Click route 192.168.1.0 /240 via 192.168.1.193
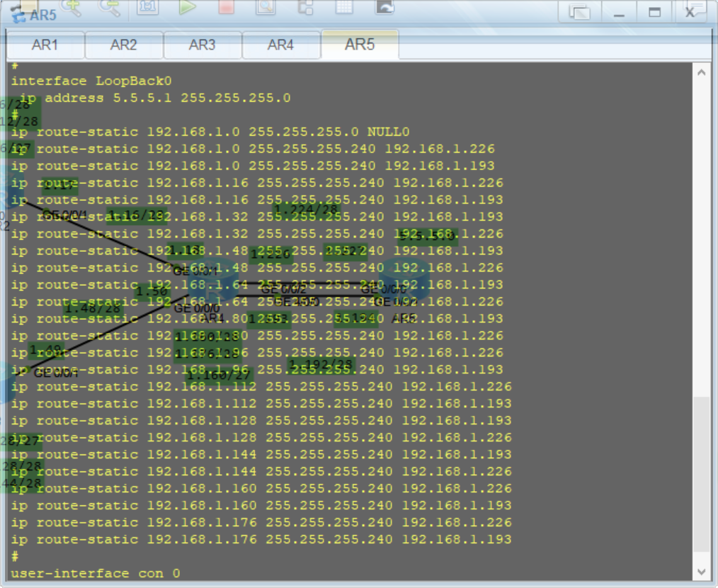 click(253, 166)
